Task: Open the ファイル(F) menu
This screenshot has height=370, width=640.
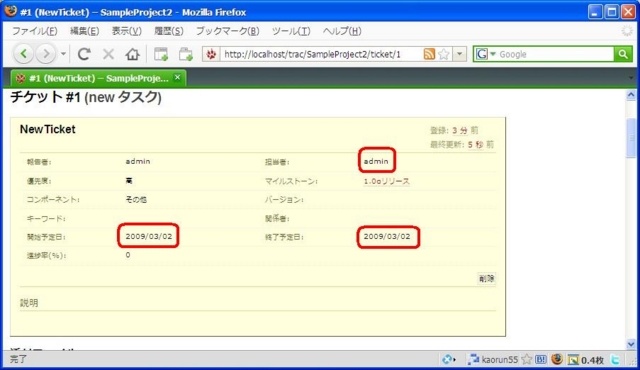Action: [x=34, y=31]
